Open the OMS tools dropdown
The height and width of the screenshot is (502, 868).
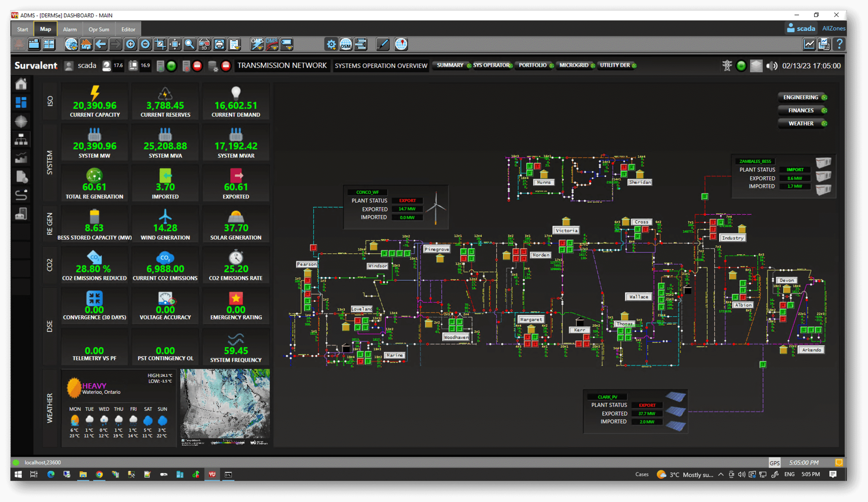pos(257,44)
